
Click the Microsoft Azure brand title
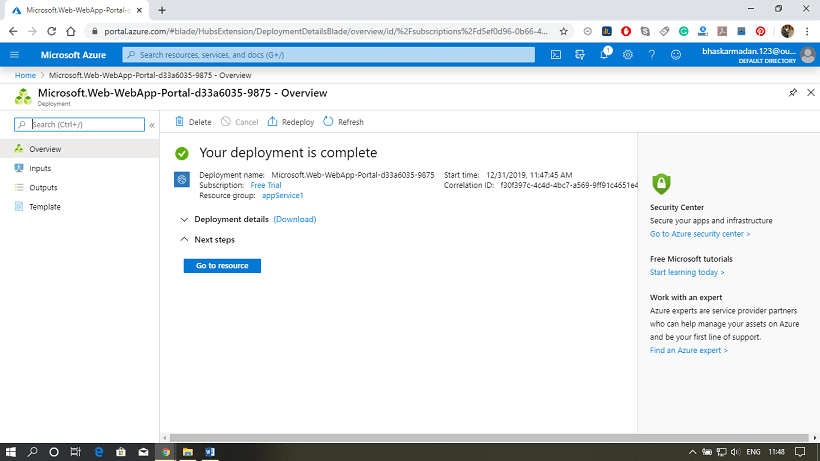73,55
